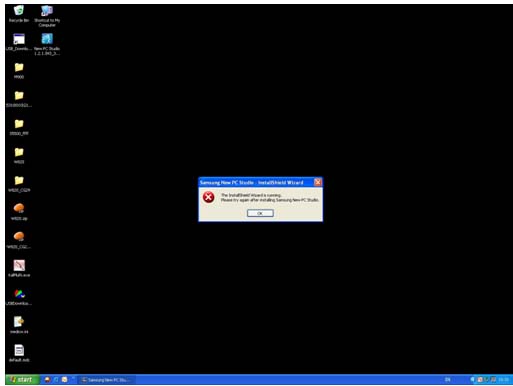Click the red error icon in the dialog
The height and width of the screenshot is (386, 513).
click(209, 197)
